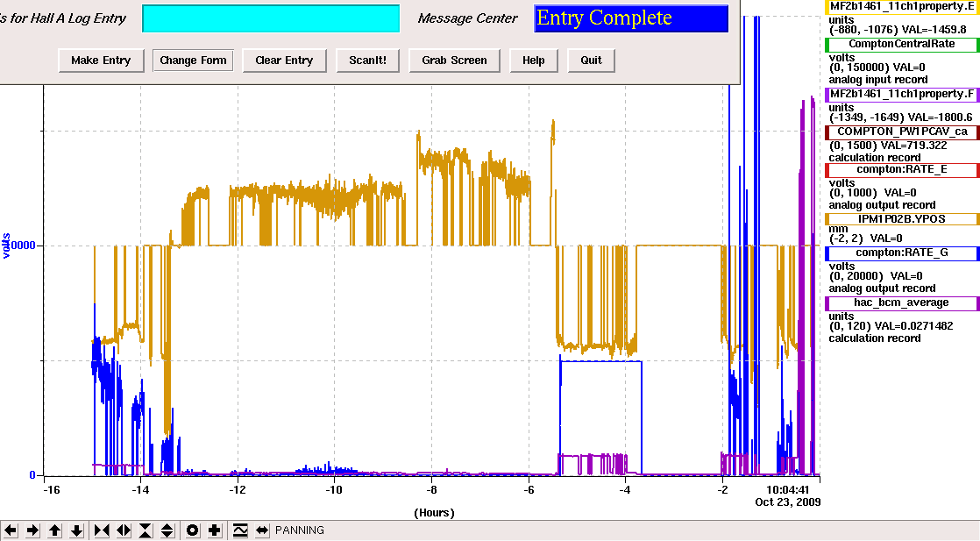Viewport: 980px width, 541px height.
Task: Click the -16 tick label on the time axis
Action: [x=51, y=490]
